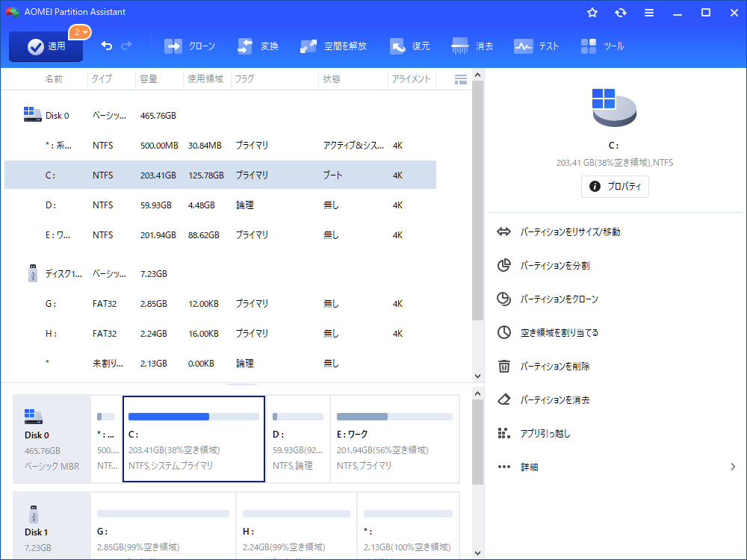747x560 pixels.
Task: Click the column settings icon in table header
Action: pos(461,80)
